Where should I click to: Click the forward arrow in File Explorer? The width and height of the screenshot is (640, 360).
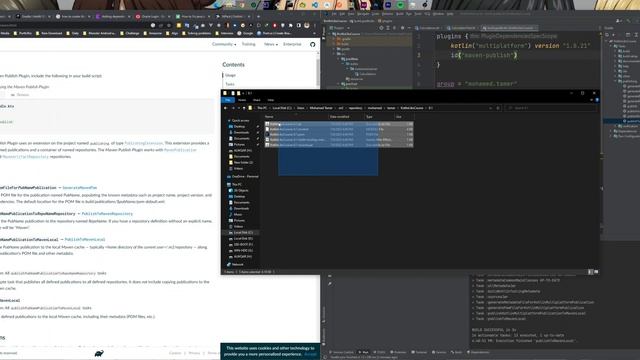tap(233, 108)
